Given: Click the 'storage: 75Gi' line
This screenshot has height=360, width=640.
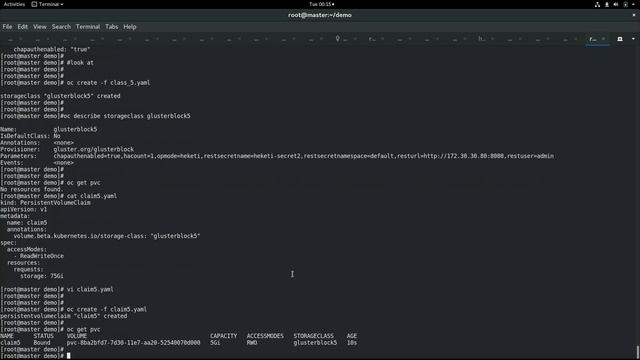Looking at the screenshot, I should [42, 276].
